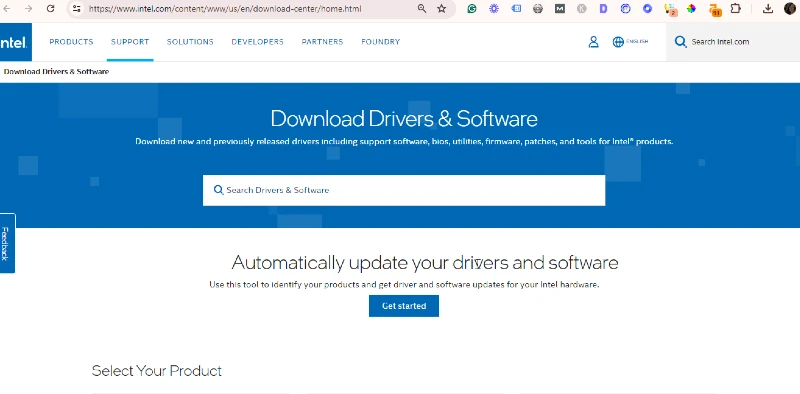Click the Automatically update your drivers heading

425,263
